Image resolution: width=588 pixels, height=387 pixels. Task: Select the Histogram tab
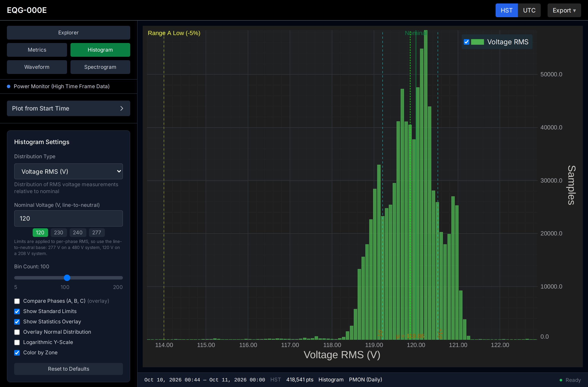tap(100, 50)
